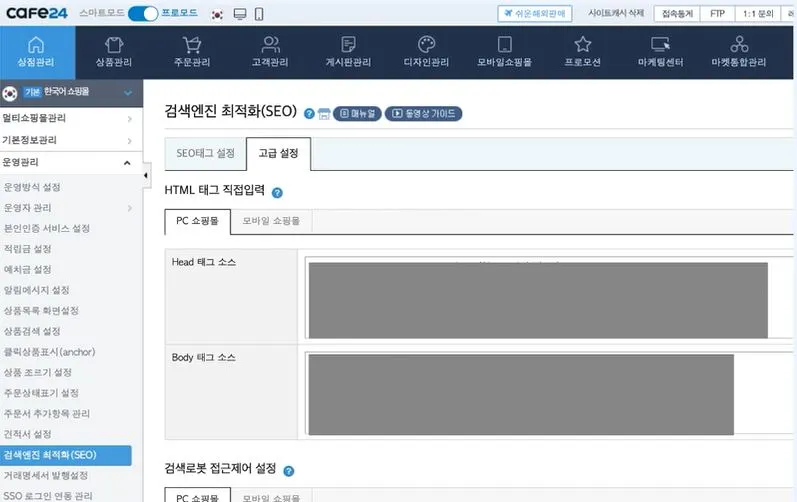The width and height of the screenshot is (797, 502).
Task: Open 게시판관리 document icon menu
Action: click(x=348, y=52)
